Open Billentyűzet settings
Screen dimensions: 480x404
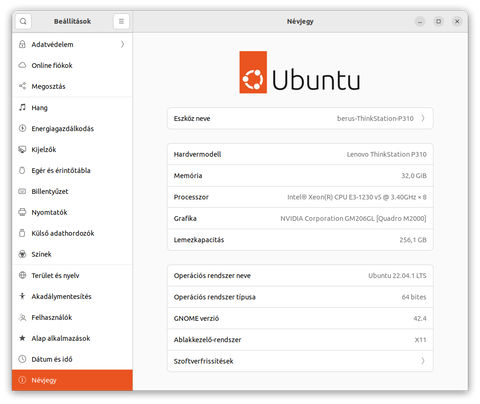[x=72, y=191]
